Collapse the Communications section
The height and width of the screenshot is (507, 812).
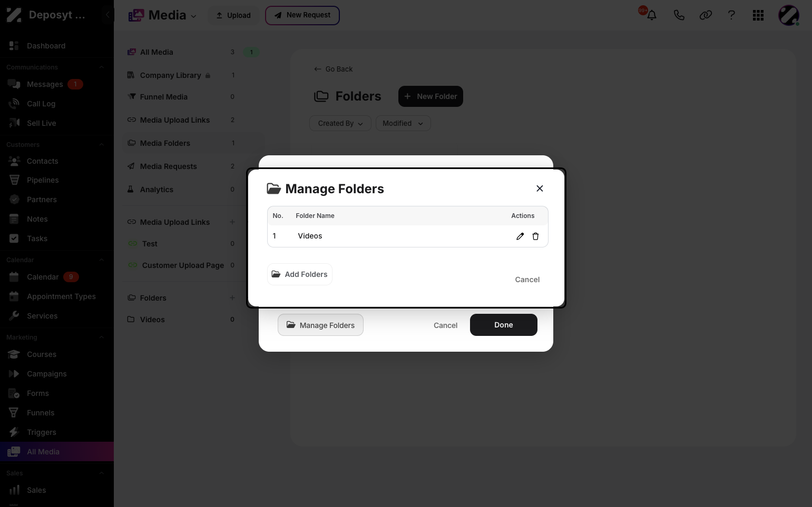101,67
